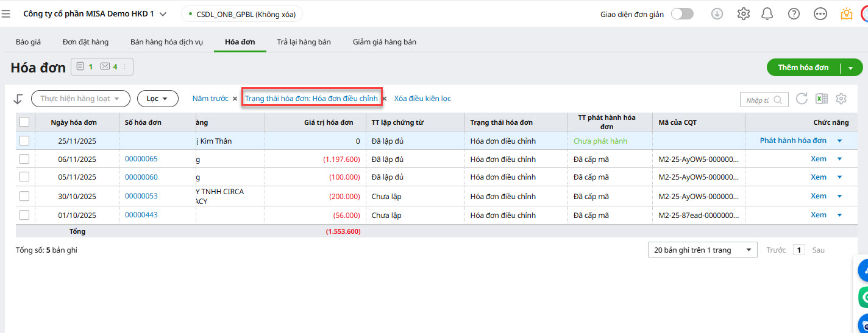Screen dimensions: 868x333
Task: Export invoice list to Excel
Action: [822, 99]
